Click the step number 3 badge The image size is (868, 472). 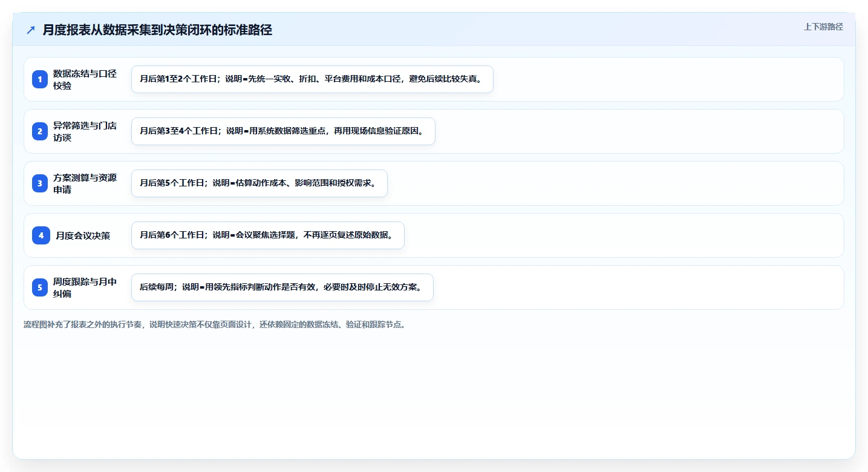click(x=40, y=183)
